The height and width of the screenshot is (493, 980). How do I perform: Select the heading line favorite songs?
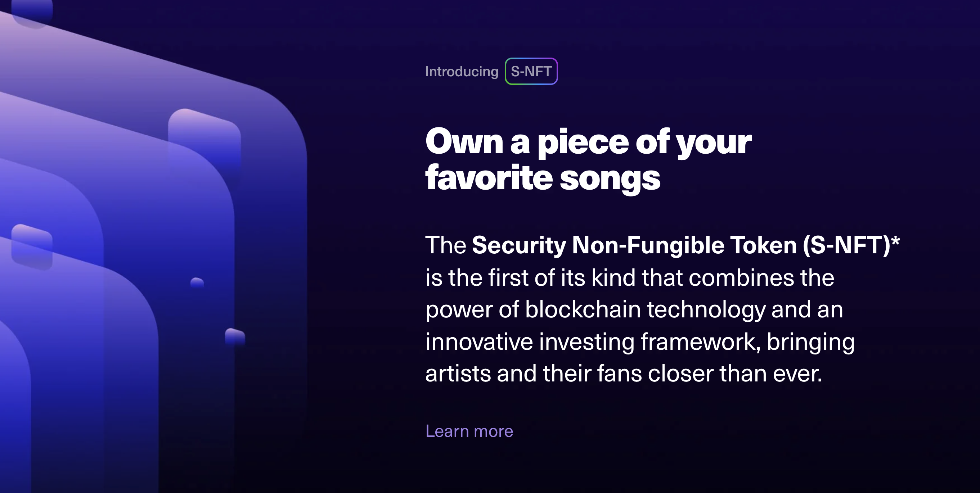[x=543, y=178]
